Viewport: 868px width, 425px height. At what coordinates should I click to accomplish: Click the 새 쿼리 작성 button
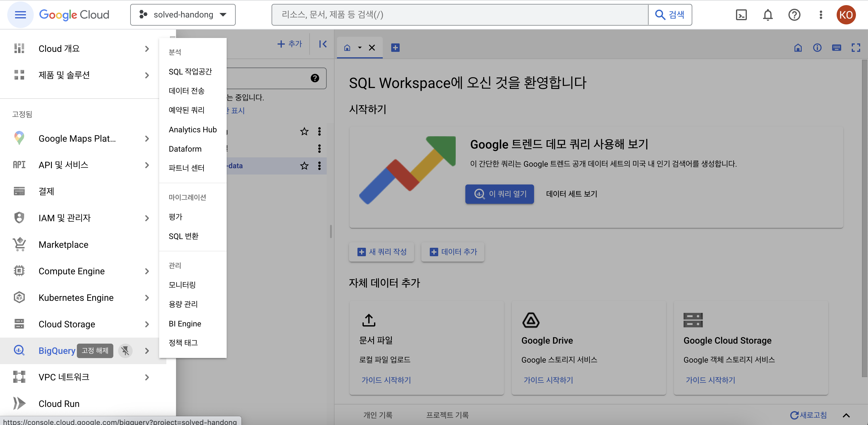382,252
